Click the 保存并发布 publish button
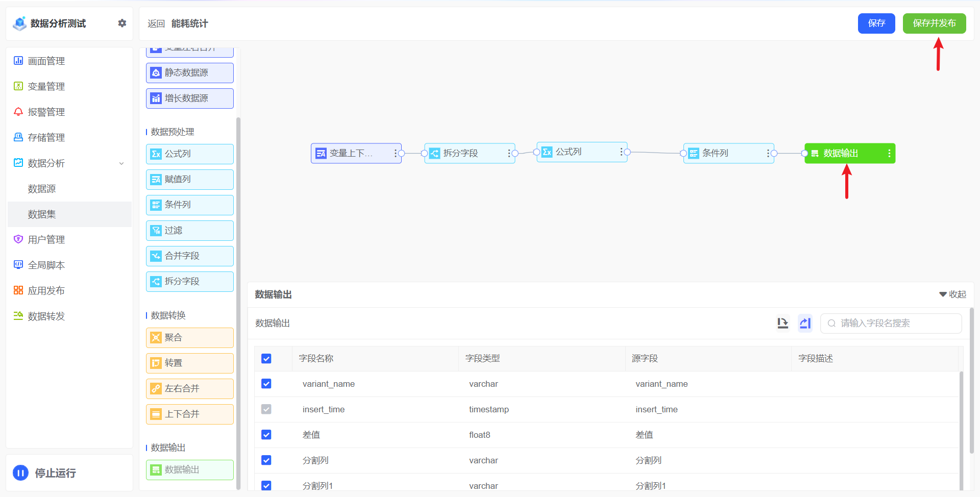The image size is (980, 497). point(934,23)
